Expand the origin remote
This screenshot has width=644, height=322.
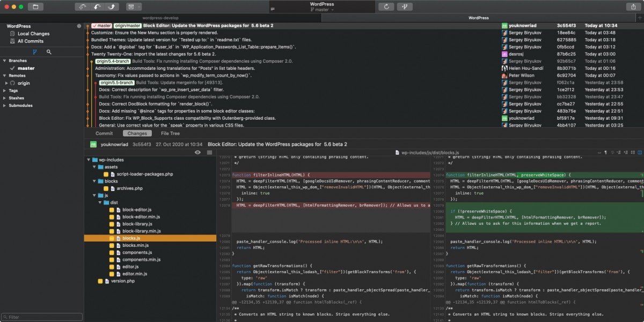coord(7,83)
